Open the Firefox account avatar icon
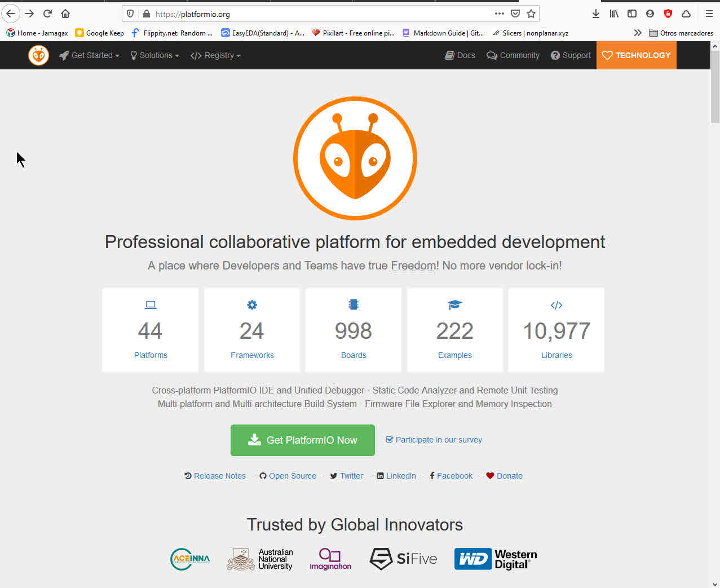This screenshot has width=720, height=588. pyautogui.click(x=650, y=14)
